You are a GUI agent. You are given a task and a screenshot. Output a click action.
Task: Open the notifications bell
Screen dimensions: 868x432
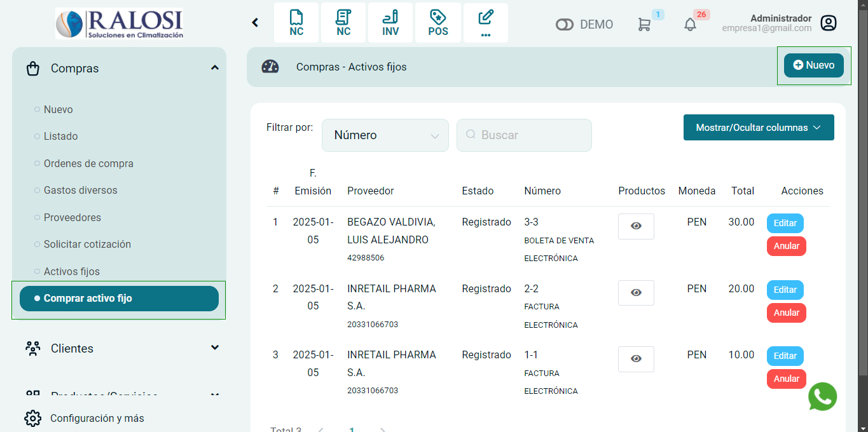[690, 25]
